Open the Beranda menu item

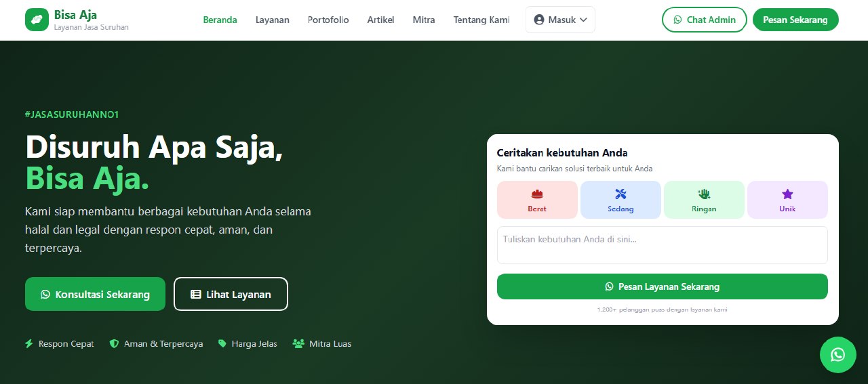tap(220, 20)
